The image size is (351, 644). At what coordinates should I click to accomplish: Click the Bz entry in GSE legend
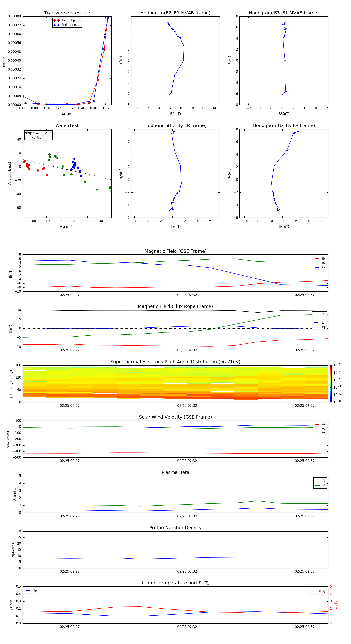320,268
